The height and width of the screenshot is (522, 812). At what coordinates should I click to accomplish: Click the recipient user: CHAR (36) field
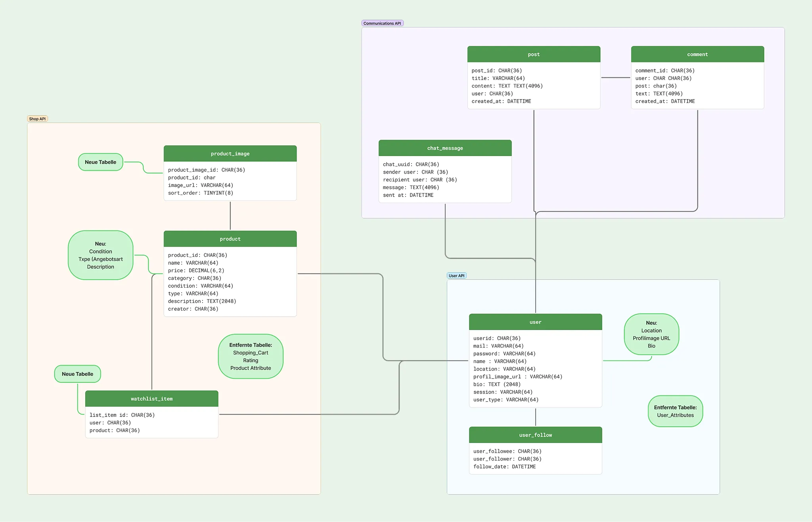(x=420, y=180)
